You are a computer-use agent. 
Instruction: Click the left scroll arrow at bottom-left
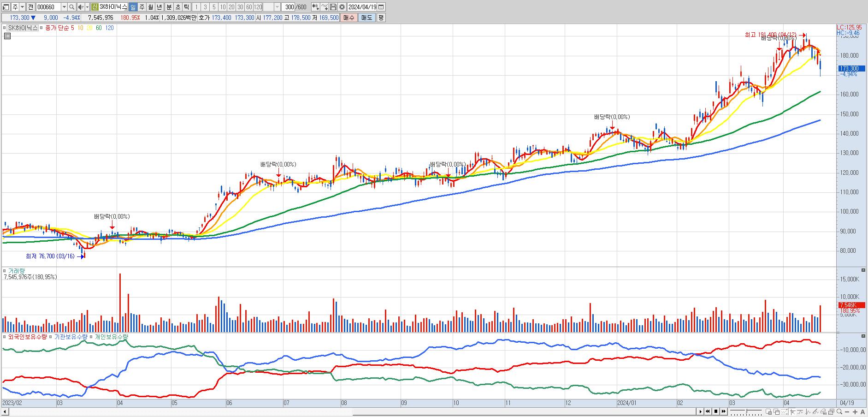coord(5,411)
